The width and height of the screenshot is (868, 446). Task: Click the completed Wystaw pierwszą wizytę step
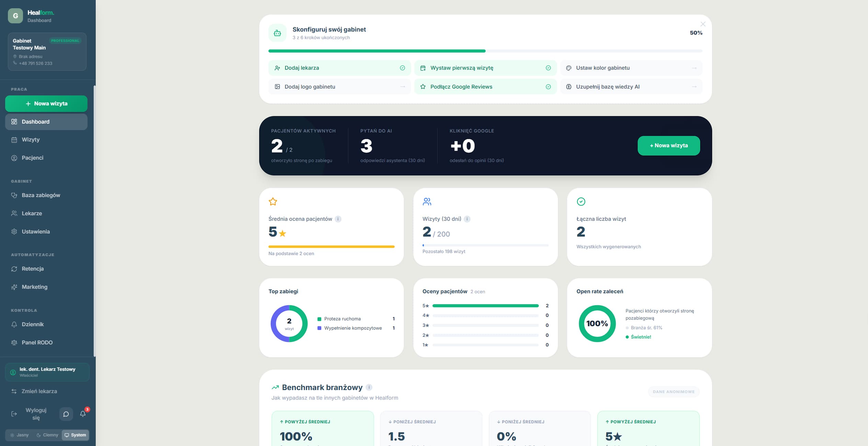point(485,68)
